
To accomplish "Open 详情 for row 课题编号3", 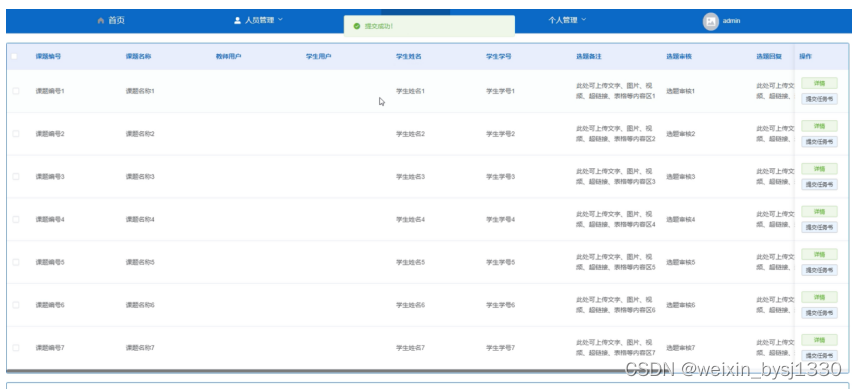I will pos(819,169).
